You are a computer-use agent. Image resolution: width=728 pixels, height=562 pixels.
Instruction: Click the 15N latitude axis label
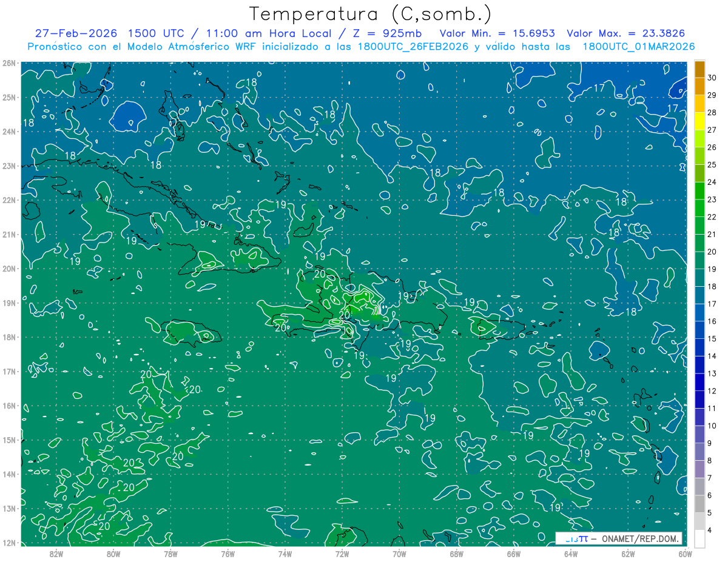[9, 440]
